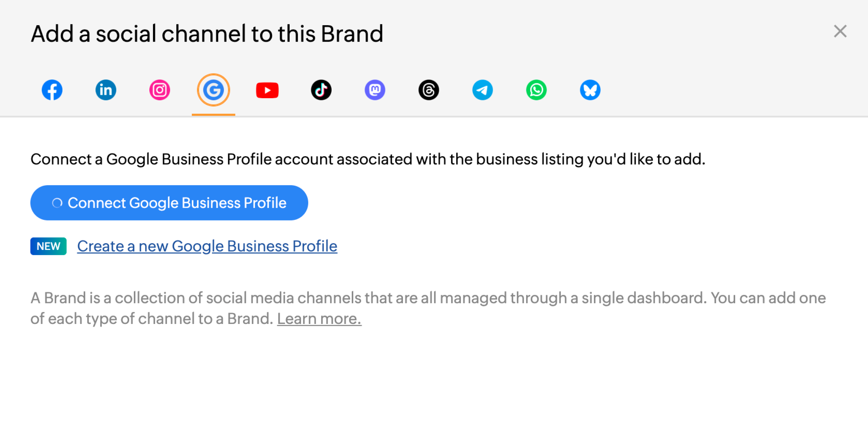The image size is (868, 428).
Task: Select the WhatsApp channel icon
Action: [536, 90]
